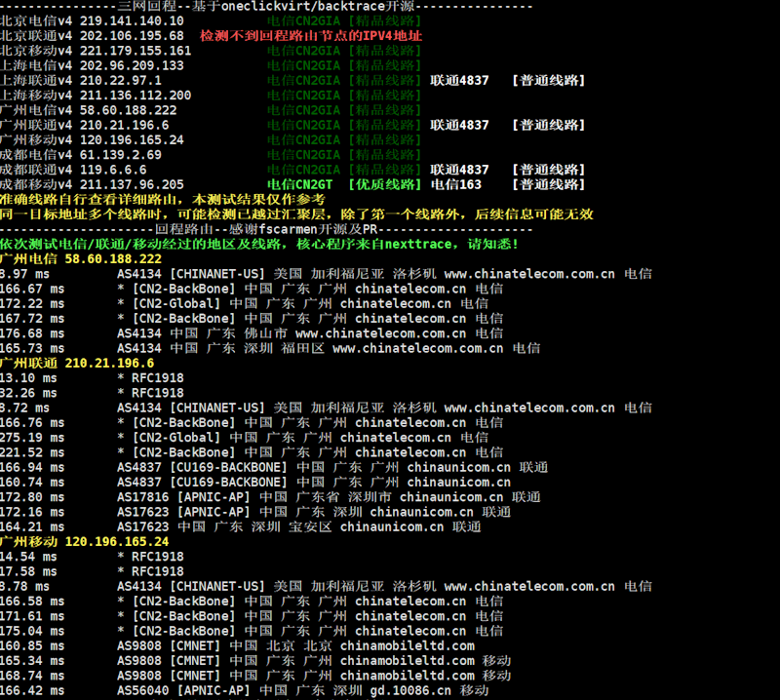Click the IP address "61.139.2.69"
Image resolution: width=780 pixels, height=700 pixels.
coord(121,155)
